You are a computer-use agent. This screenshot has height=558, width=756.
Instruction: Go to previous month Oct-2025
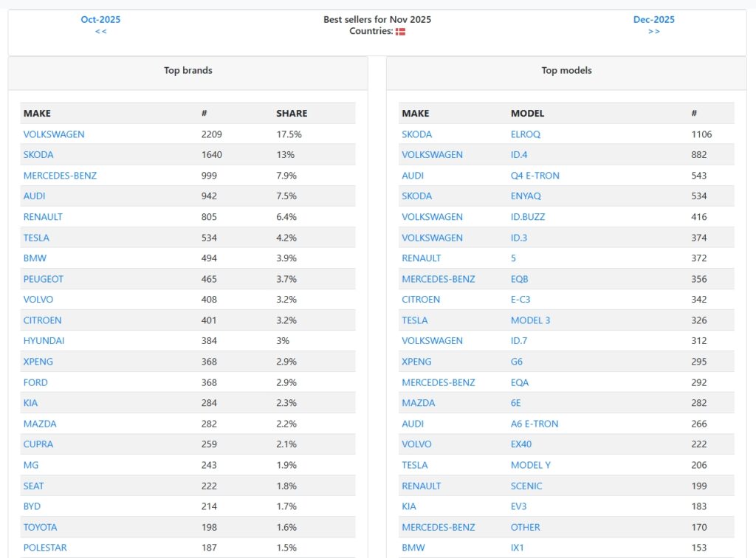[100, 19]
